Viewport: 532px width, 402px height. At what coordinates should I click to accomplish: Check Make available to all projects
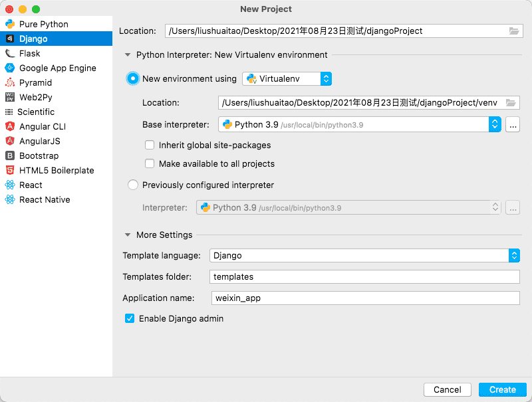tap(150, 163)
